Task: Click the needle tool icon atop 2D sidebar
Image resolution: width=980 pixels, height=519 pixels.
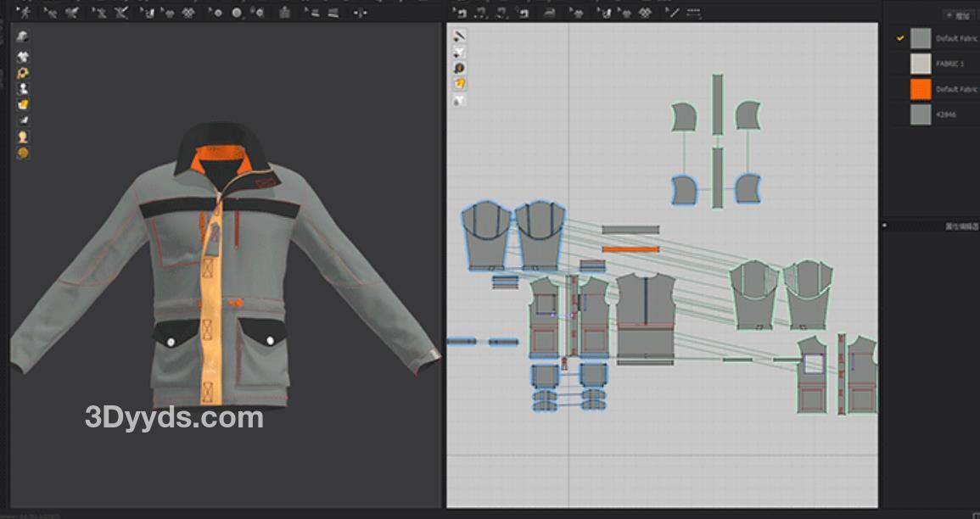Action: point(459,36)
